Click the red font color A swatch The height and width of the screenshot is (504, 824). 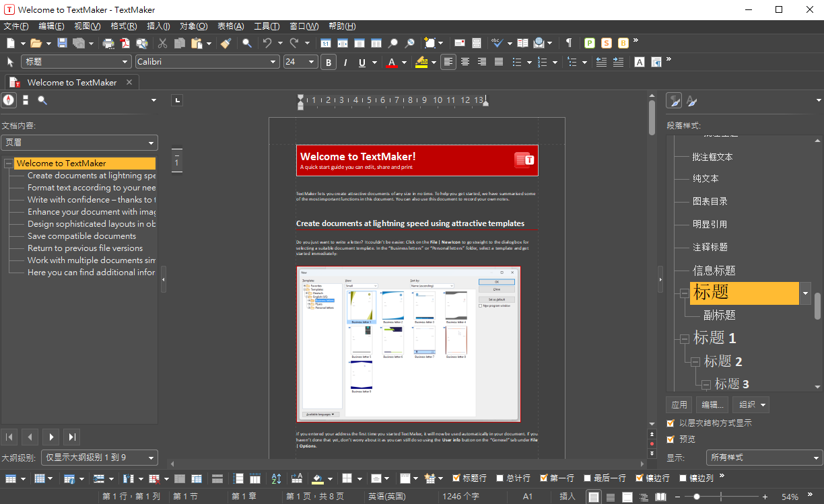[x=392, y=62]
